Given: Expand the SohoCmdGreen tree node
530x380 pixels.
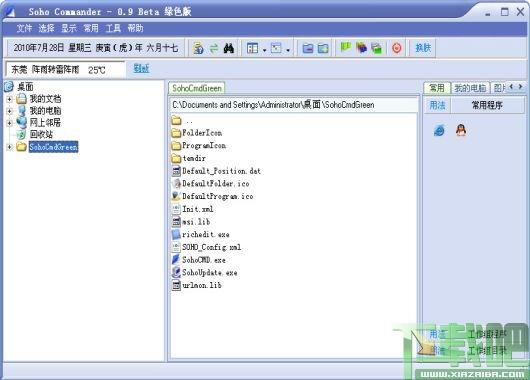Looking at the screenshot, I should pyautogui.click(x=9, y=147).
